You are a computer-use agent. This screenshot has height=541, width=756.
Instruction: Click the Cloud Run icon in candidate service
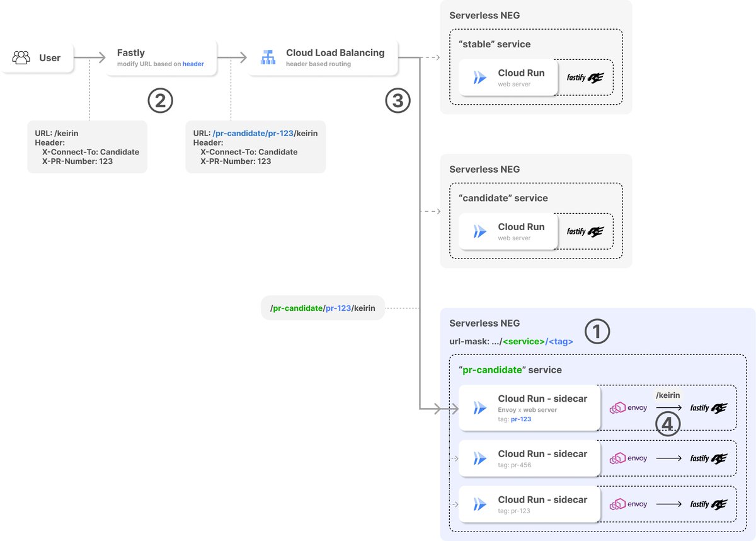coord(480,232)
